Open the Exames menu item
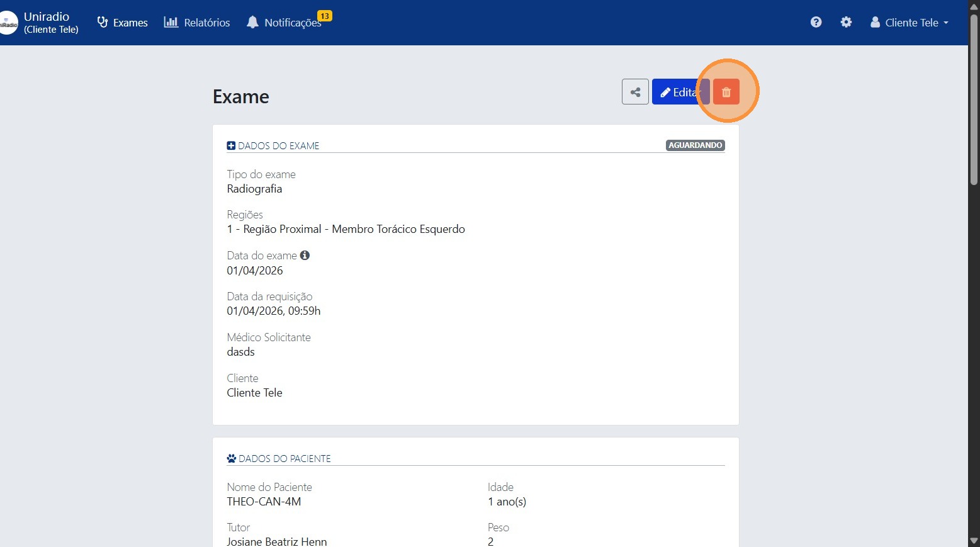 pos(123,23)
